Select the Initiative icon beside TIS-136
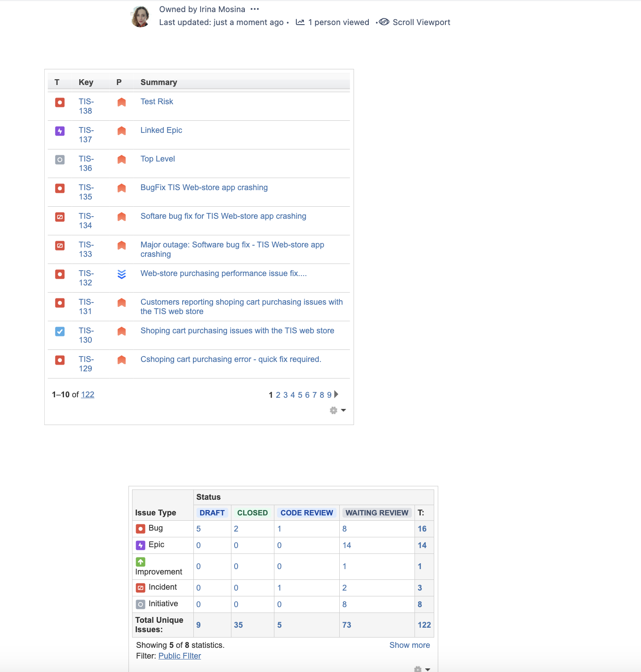The image size is (641, 672). coord(60,160)
